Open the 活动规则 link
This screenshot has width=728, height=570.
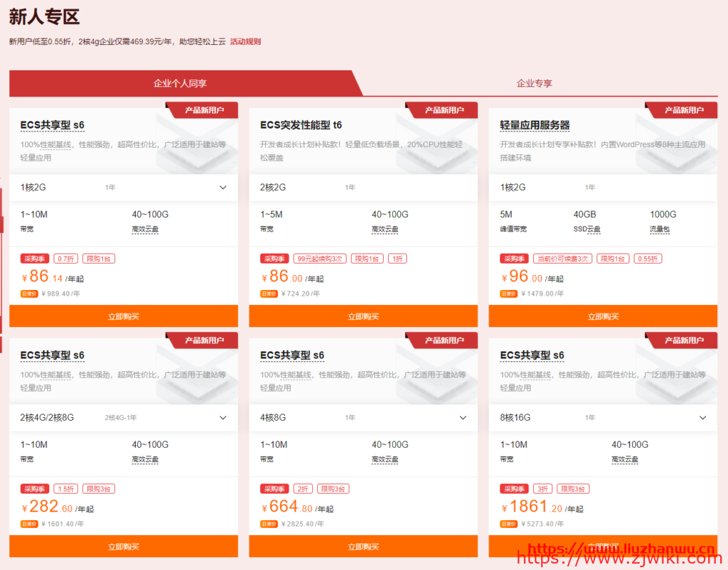[245, 42]
